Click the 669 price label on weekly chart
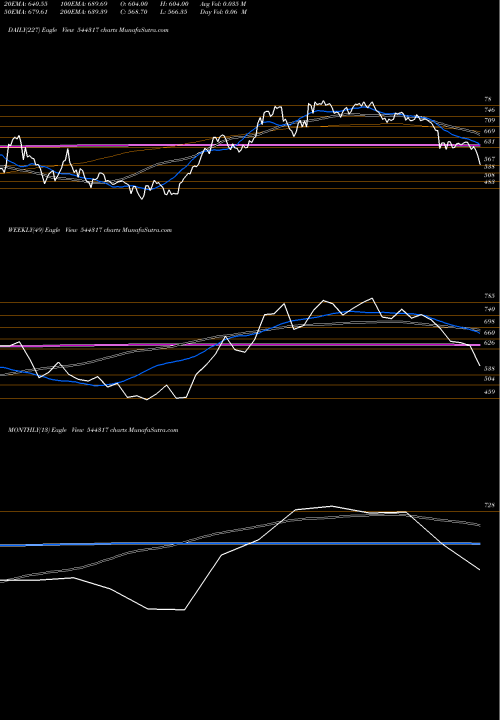This screenshot has height=720, width=500. pos(489,332)
